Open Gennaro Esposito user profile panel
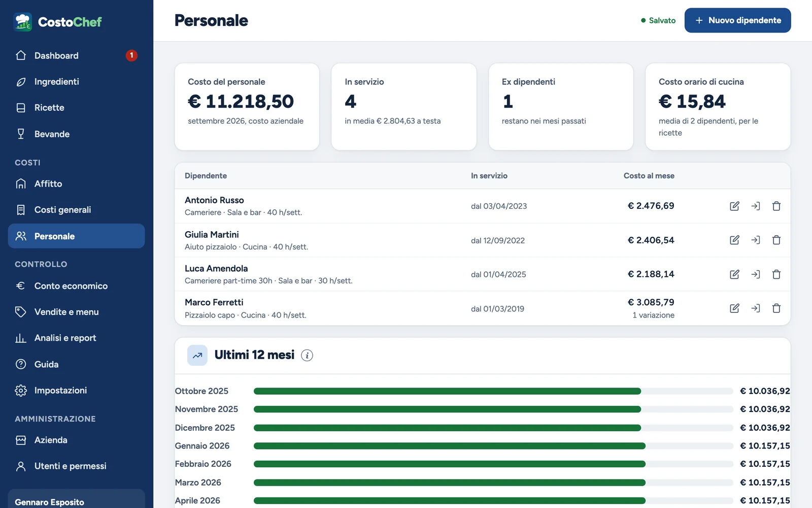Screen dimensions: 812x508 coord(77,500)
